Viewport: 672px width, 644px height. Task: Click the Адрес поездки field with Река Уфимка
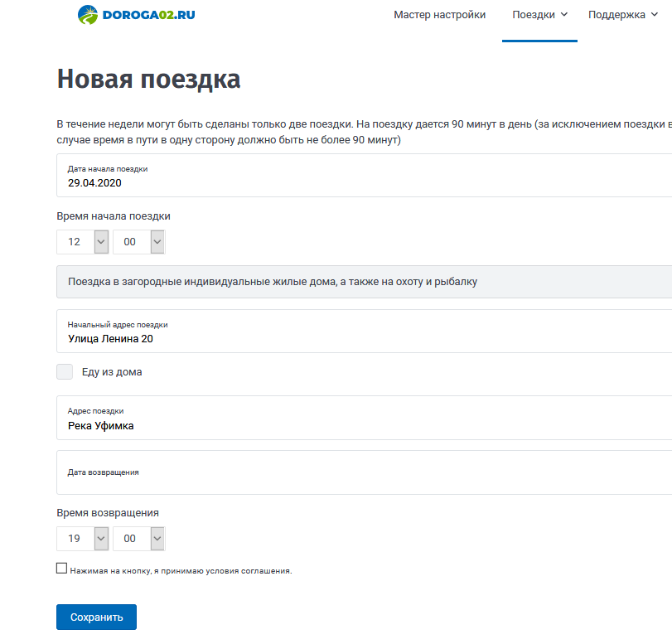(365, 418)
